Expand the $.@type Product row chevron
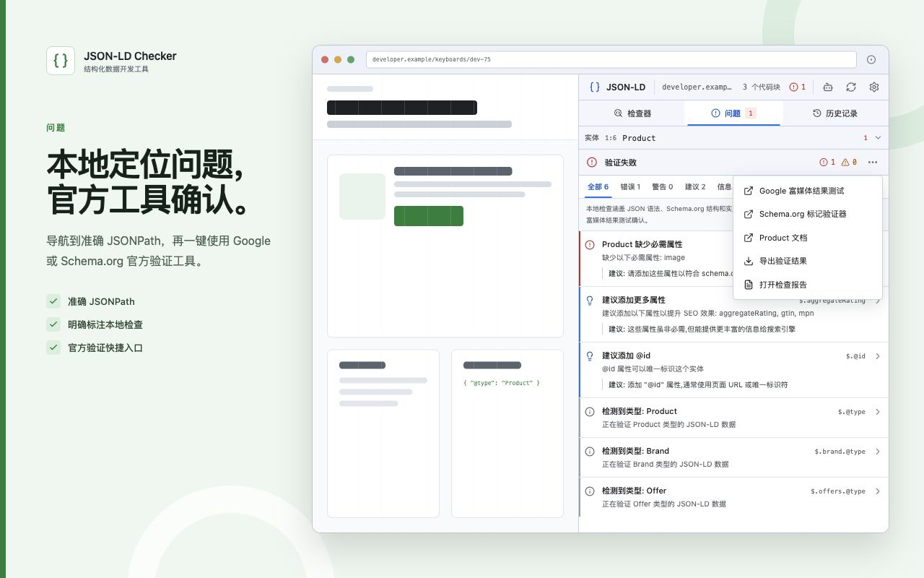The width and height of the screenshot is (924, 578). click(x=878, y=412)
